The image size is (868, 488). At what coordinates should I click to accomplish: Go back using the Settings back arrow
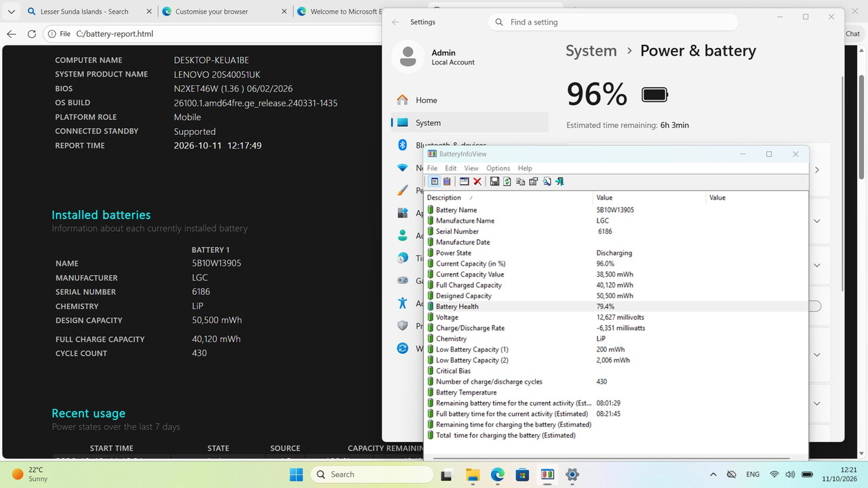(x=396, y=22)
